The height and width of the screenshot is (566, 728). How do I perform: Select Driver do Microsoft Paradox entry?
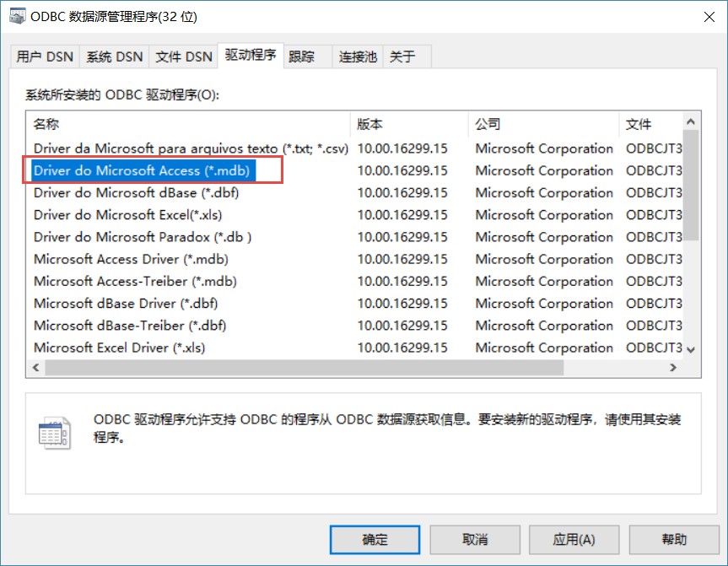[143, 237]
